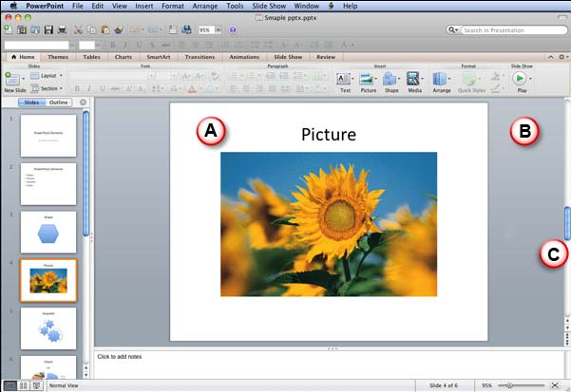Open the purple Help icon
This screenshot has height=392, width=571.
point(233,30)
